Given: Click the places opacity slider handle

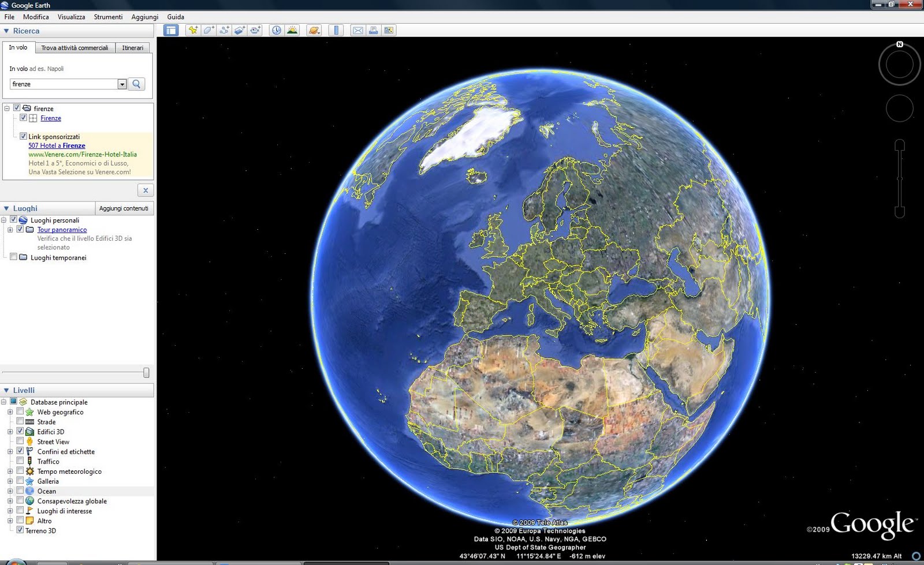Looking at the screenshot, I should [x=146, y=373].
